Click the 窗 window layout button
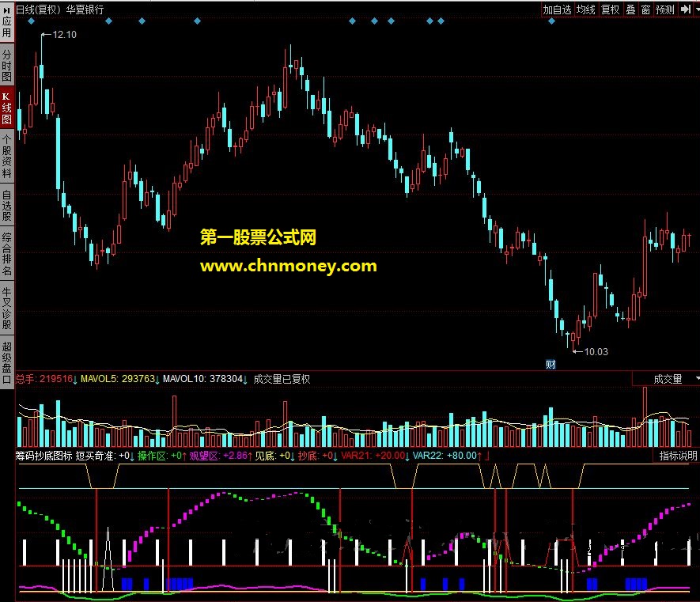Viewport: 700px width, 602px height. pos(645,9)
